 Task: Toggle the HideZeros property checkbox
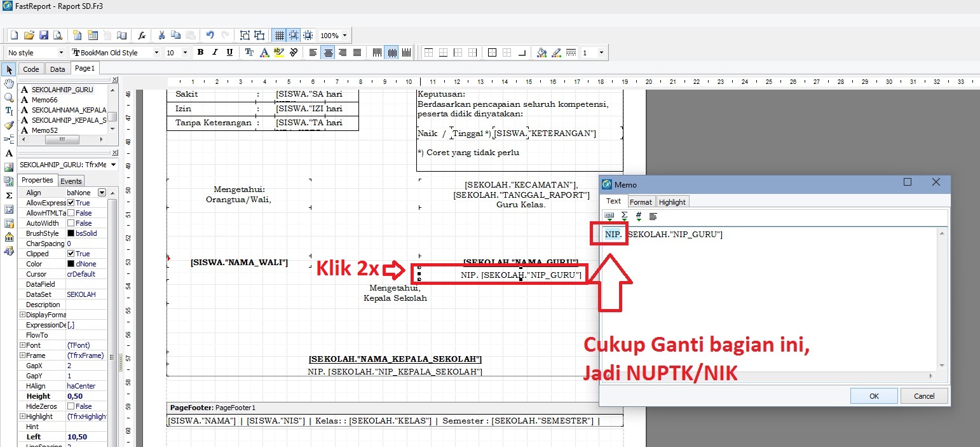pyautogui.click(x=71, y=406)
